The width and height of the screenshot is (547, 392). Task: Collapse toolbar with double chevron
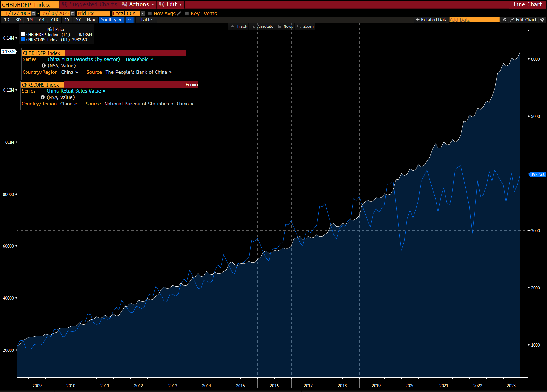point(505,20)
